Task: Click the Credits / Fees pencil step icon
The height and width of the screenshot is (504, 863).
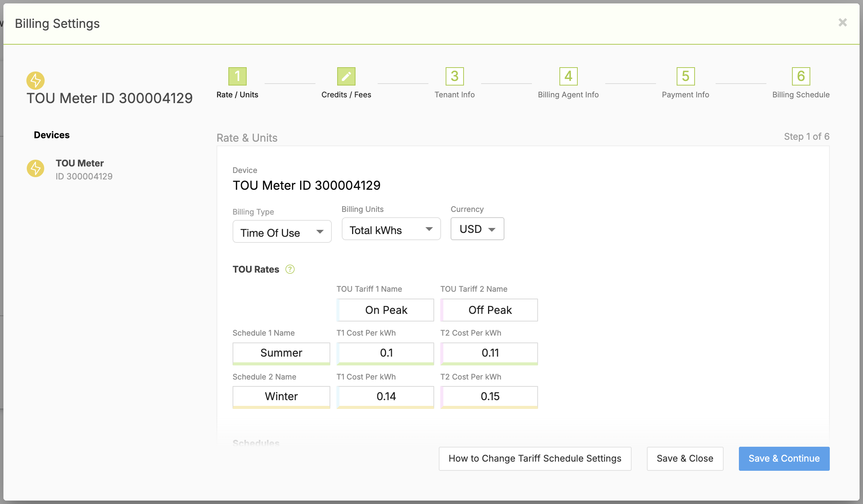Action: (346, 76)
